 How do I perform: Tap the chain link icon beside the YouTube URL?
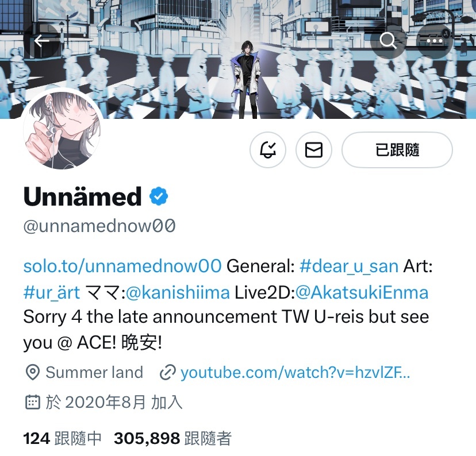pyautogui.click(x=167, y=372)
